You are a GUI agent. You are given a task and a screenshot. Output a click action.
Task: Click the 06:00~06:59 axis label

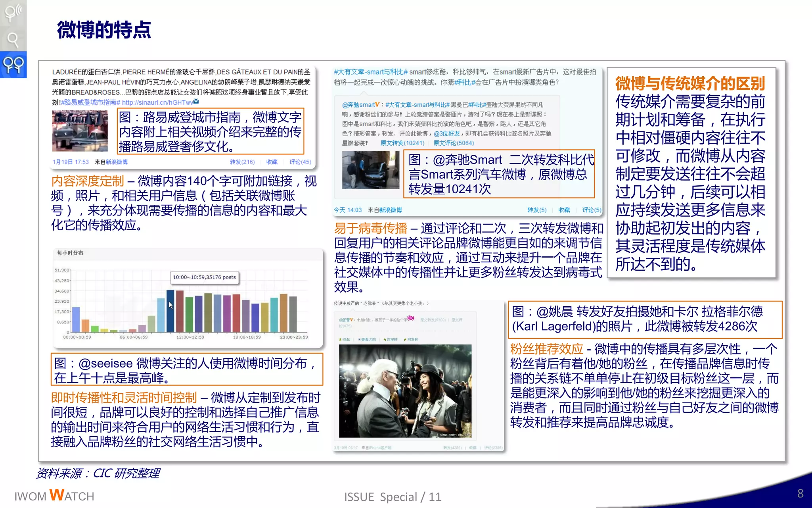[134, 337]
